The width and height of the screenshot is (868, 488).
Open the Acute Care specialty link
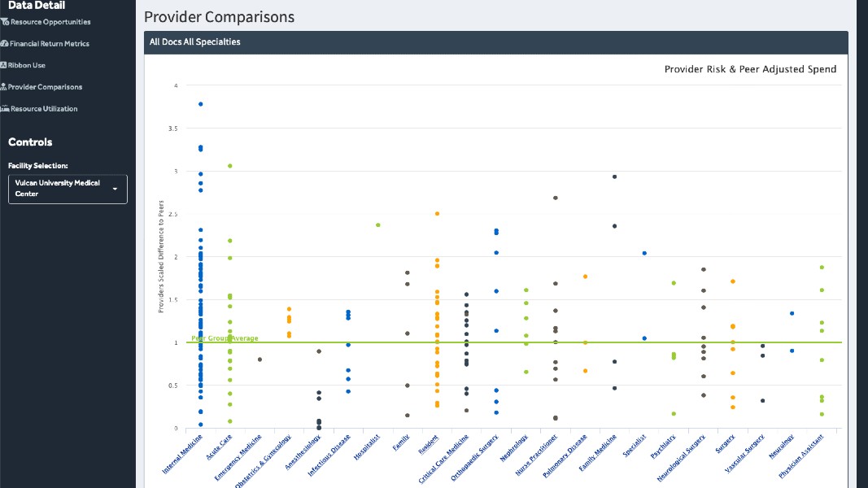coord(219,447)
